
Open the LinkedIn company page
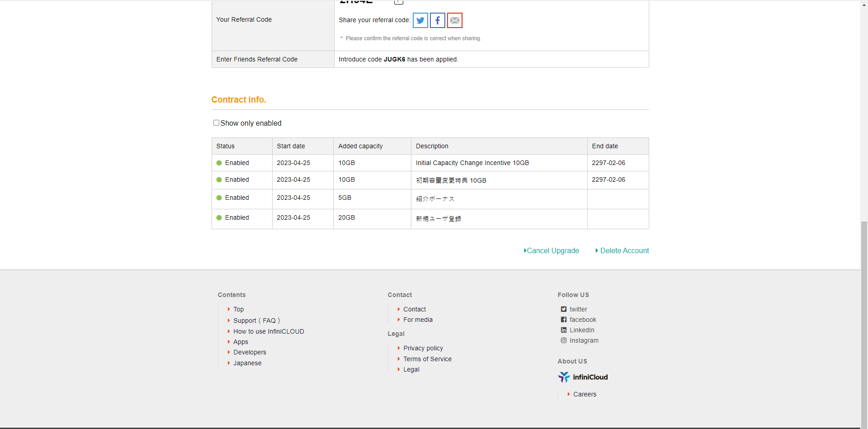click(582, 330)
